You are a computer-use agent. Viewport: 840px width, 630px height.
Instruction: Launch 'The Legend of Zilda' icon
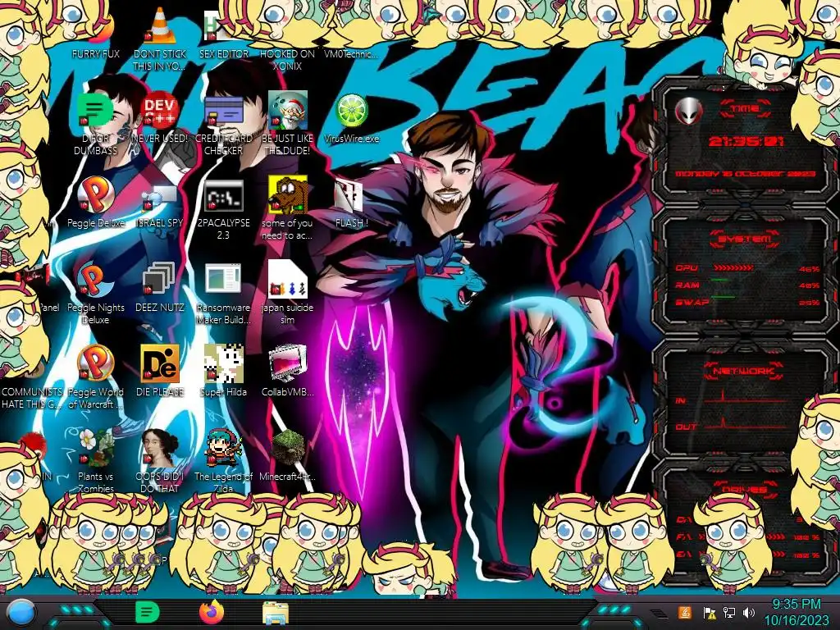223,448
